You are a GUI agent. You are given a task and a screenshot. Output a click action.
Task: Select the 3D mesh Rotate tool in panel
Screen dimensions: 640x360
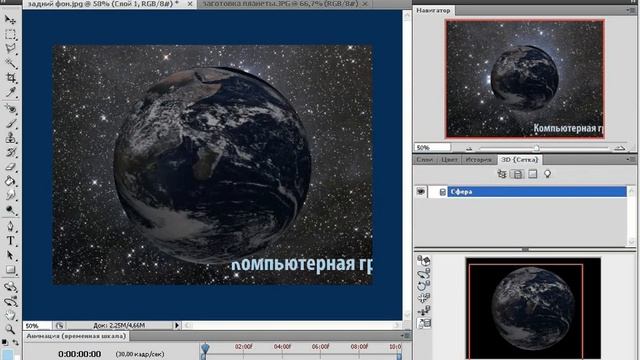coord(424,261)
